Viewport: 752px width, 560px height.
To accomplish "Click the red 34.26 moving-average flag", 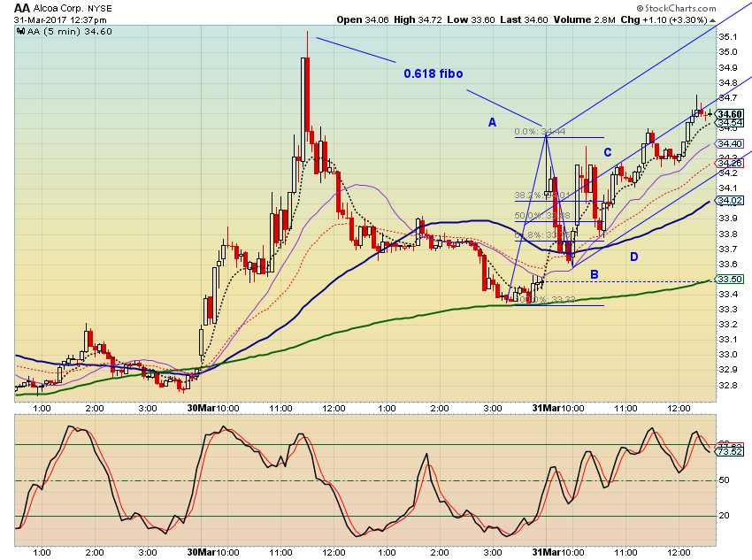I will [x=730, y=164].
